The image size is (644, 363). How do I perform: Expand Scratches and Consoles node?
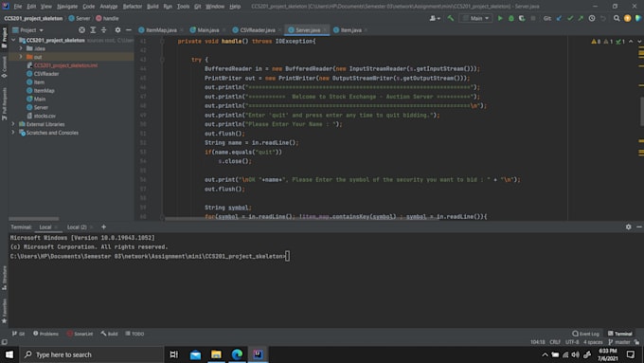pos(13,133)
